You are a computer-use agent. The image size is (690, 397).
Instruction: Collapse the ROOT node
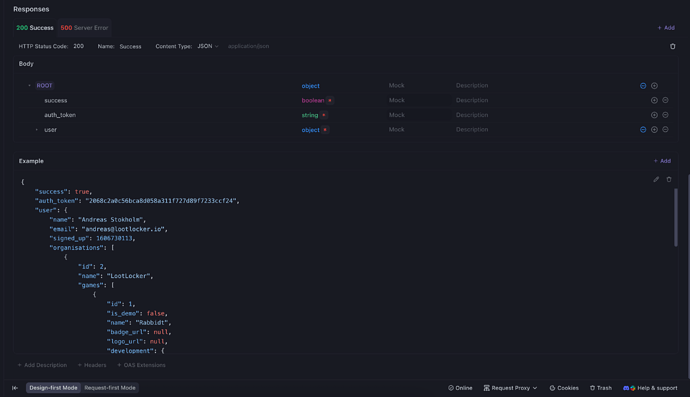[x=29, y=86]
